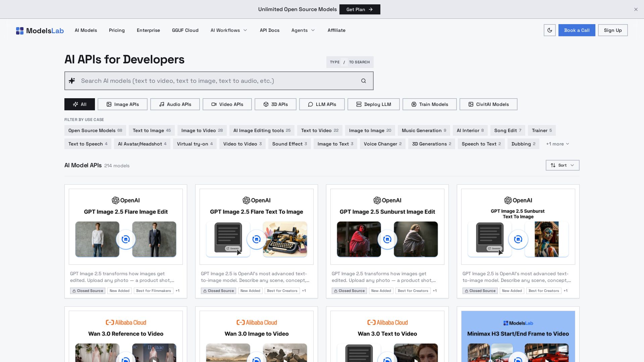Filter by Open Source Models
Screen dimensions: 644x362
95,130
